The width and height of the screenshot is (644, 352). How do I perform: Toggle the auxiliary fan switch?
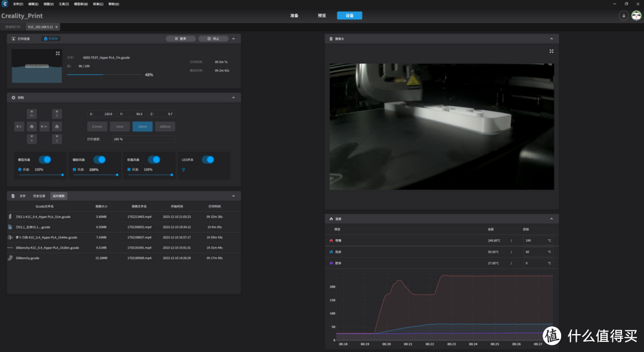click(x=100, y=159)
